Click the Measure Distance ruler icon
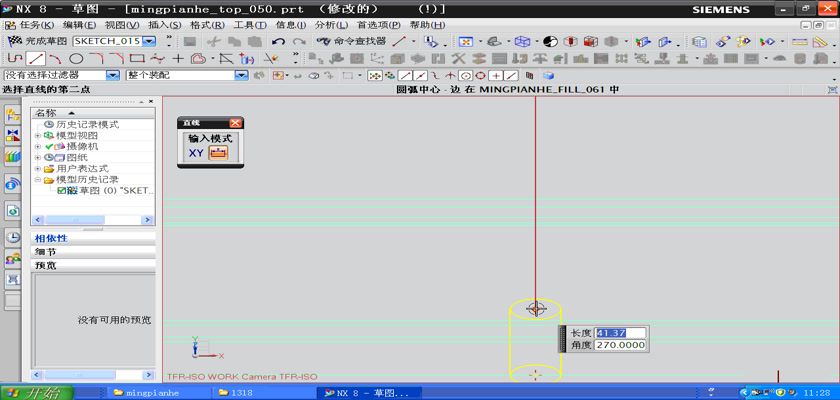 [x=799, y=41]
